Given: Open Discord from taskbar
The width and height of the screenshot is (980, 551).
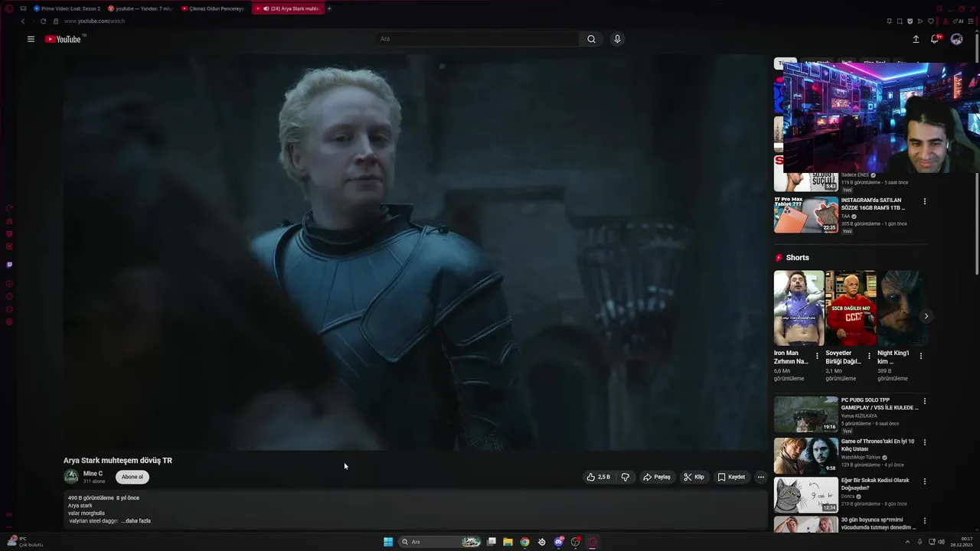Looking at the screenshot, I should [559, 542].
